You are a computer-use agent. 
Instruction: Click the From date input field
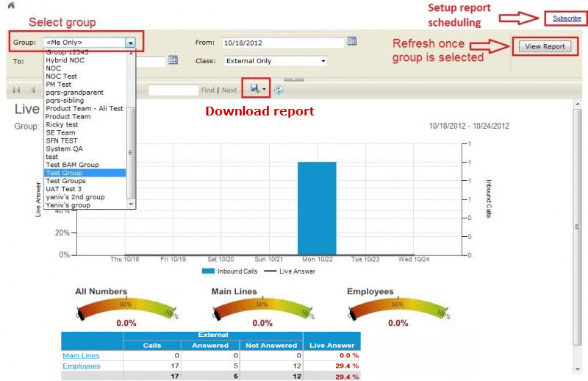pos(283,43)
